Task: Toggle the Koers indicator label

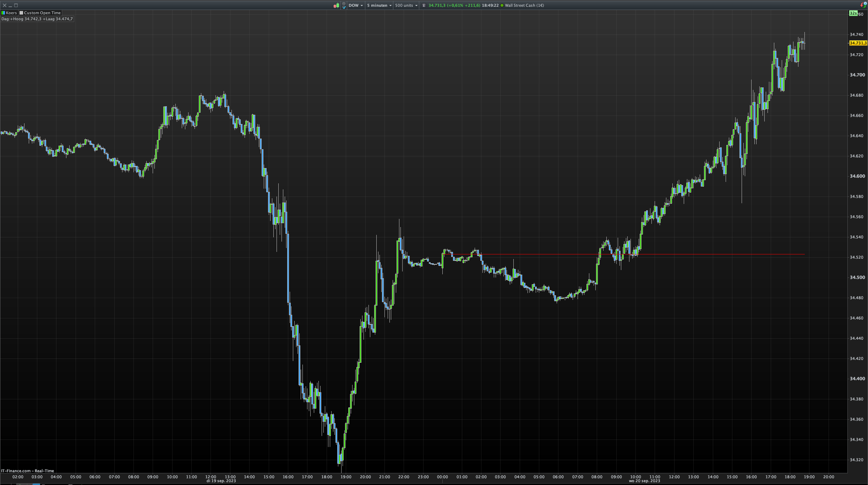Action: tap(11, 13)
